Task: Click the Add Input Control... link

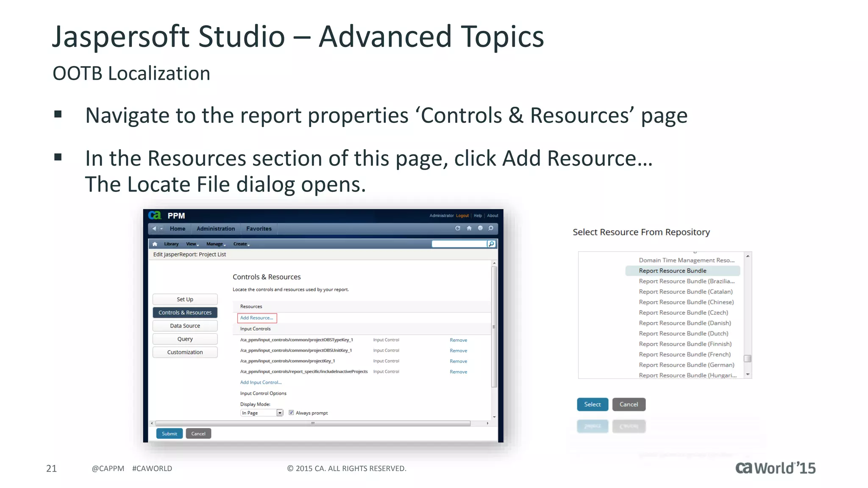Action: coord(261,383)
